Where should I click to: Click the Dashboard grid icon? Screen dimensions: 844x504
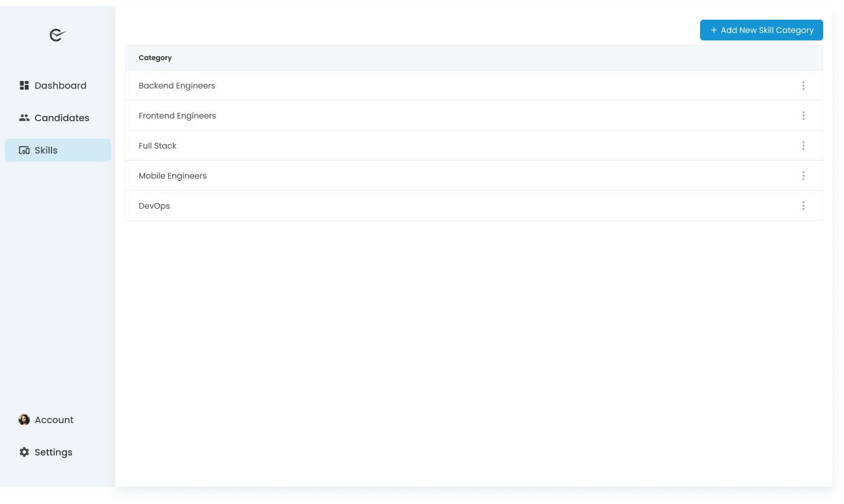(24, 85)
